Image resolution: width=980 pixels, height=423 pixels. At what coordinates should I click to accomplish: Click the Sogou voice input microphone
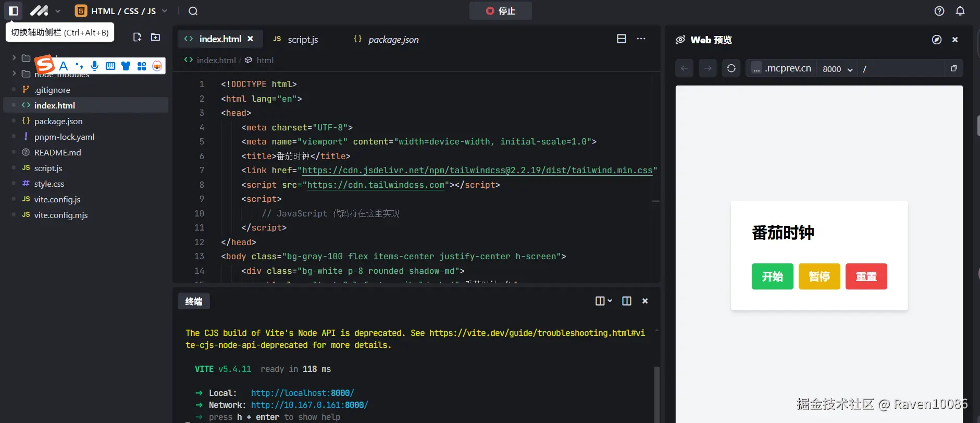pyautogui.click(x=94, y=66)
